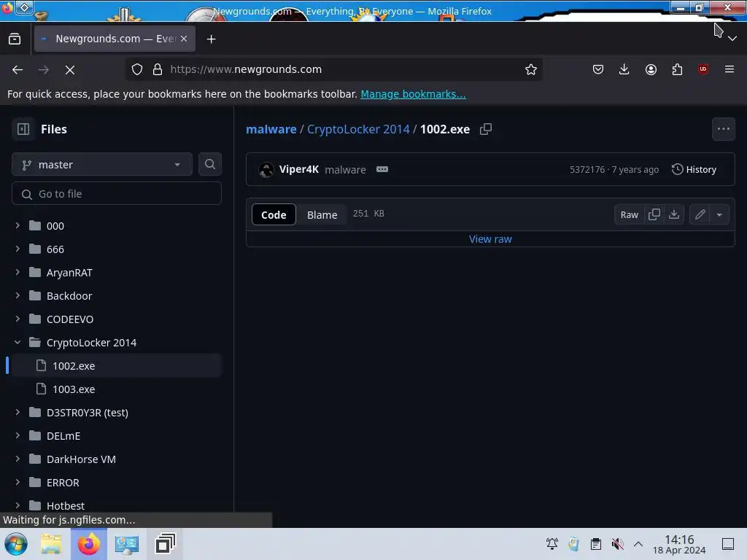Expand the 666 folder
The width and height of the screenshot is (747, 560).
tap(18, 249)
